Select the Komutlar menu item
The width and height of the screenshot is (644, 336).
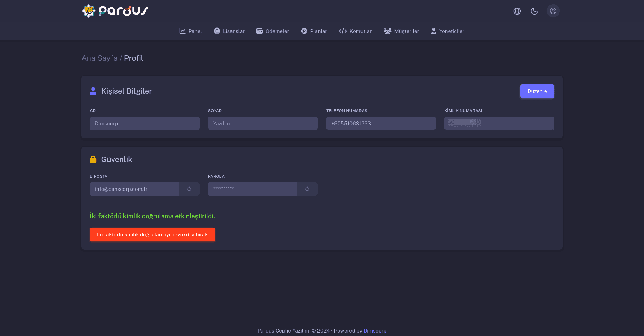[x=355, y=31]
